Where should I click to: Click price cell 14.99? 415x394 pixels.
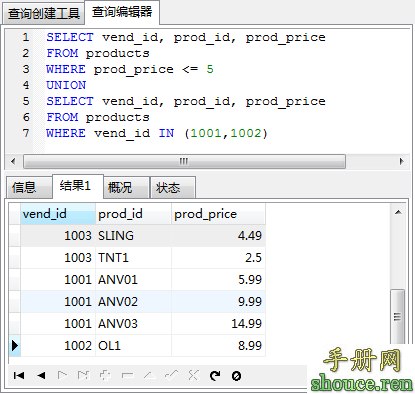tap(218, 324)
